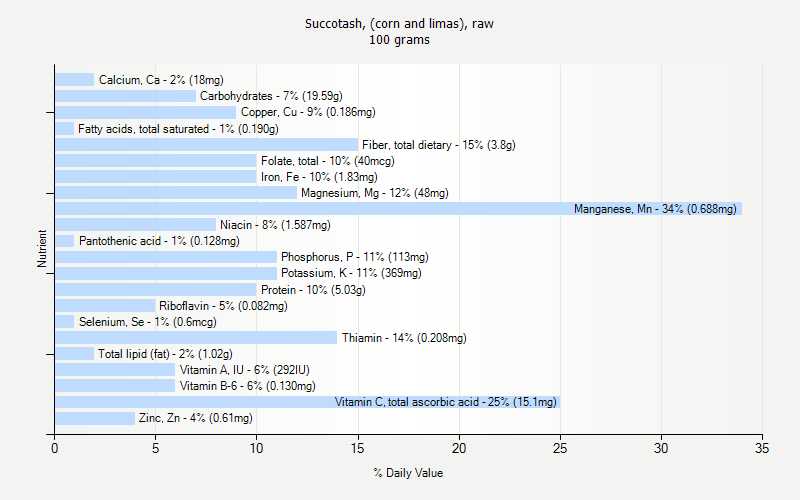Click the 'Iron, Fe - 10% (1.83mg)' label
The image size is (800, 500).
[x=319, y=177]
